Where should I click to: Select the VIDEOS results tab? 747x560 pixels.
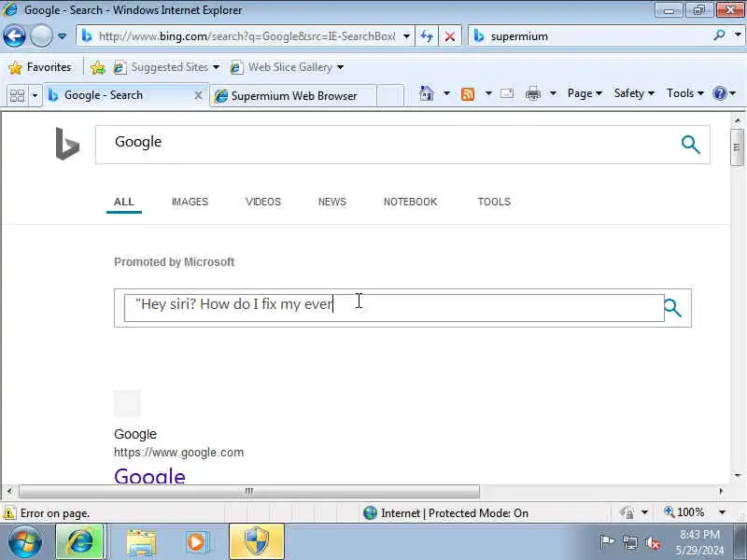[x=263, y=202]
